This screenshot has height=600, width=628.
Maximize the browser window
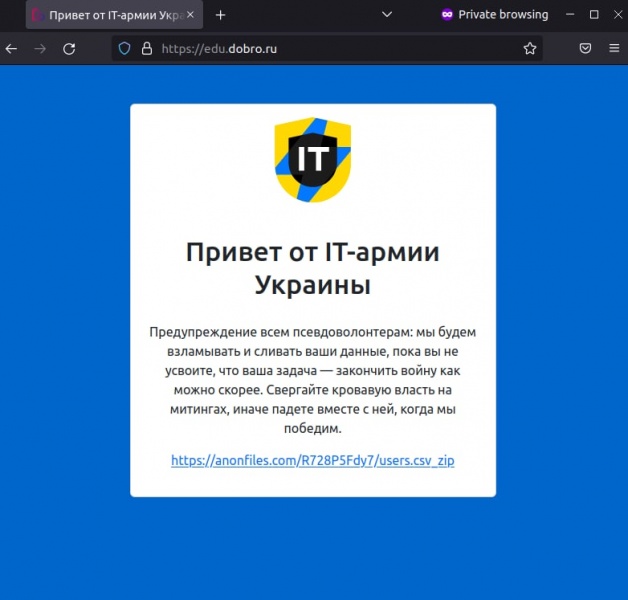(594, 15)
